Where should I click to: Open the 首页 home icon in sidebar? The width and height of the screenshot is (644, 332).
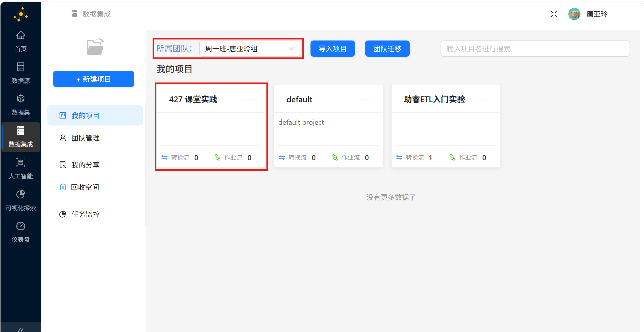click(x=21, y=35)
